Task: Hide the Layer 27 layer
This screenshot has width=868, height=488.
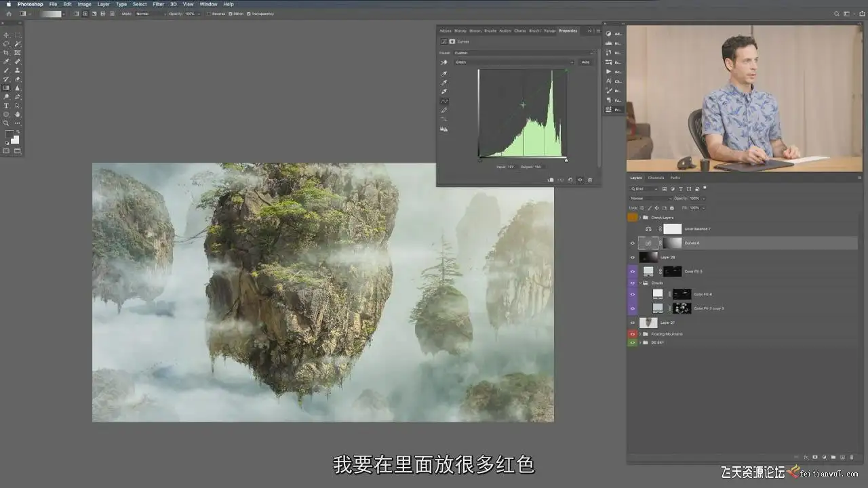Action: [633, 323]
